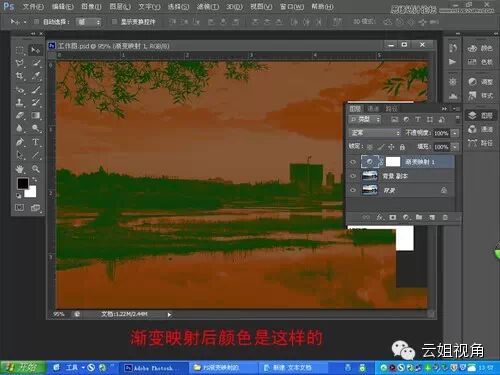Open the 调整 panel button
500x375 pixels.
click(x=481, y=82)
